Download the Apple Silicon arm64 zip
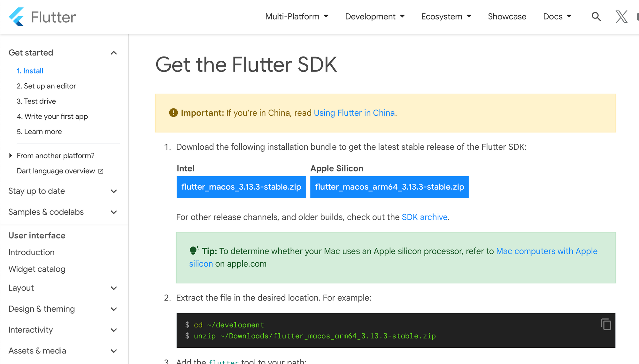The image size is (639, 364). click(389, 187)
